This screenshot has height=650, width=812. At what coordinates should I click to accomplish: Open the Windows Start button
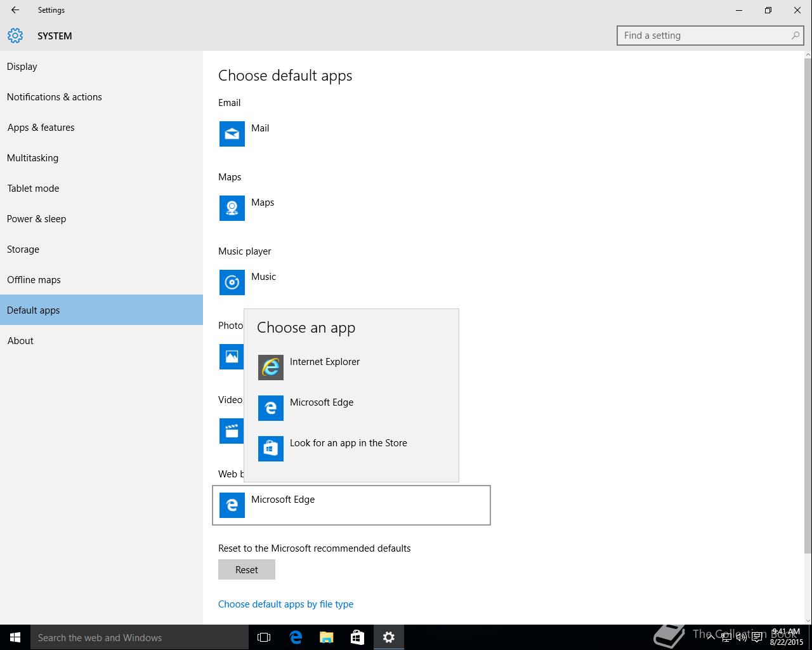15,637
